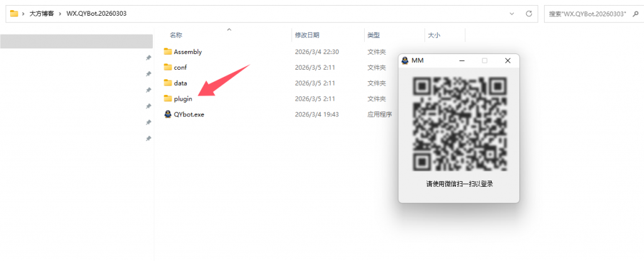Open the address bar history dropdown
The image size is (644, 261).
[512, 14]
